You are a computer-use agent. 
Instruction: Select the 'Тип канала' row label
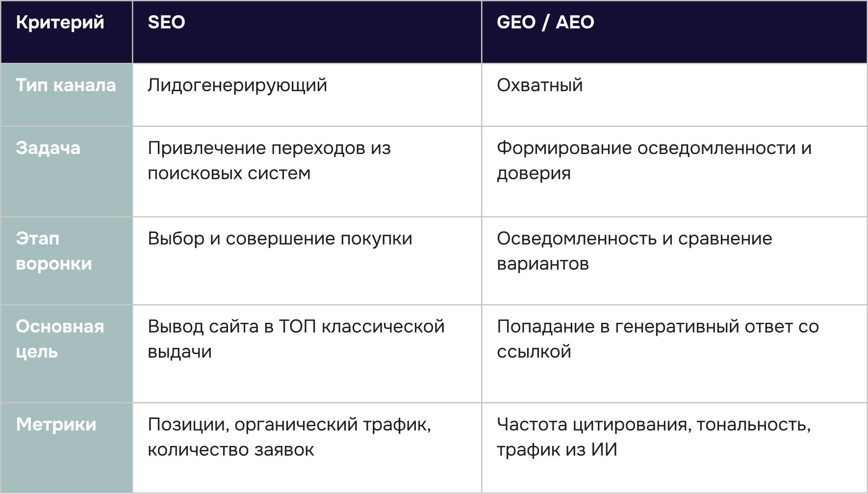click(x=66, y=95)
